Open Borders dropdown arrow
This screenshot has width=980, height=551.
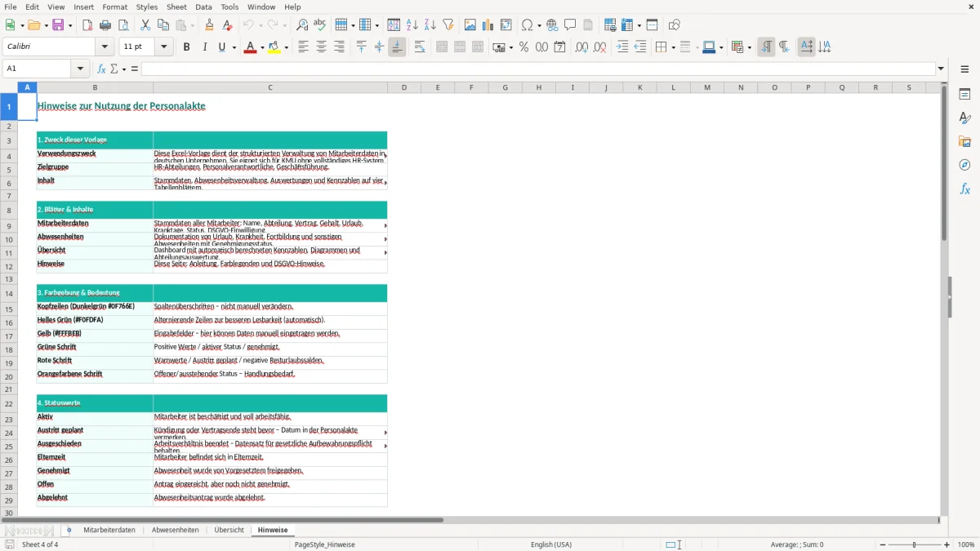(673, 47)
